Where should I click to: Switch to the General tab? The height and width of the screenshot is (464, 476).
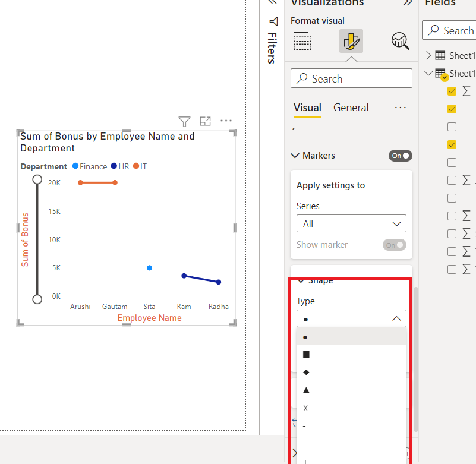(351, 108)
